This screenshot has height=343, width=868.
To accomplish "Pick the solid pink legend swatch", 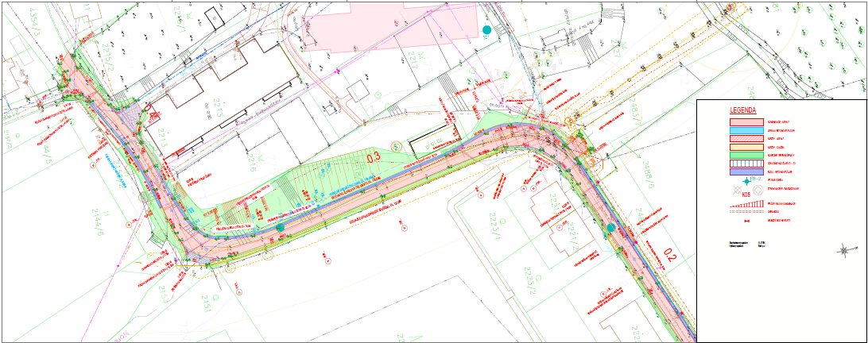I will pos(746,121).
